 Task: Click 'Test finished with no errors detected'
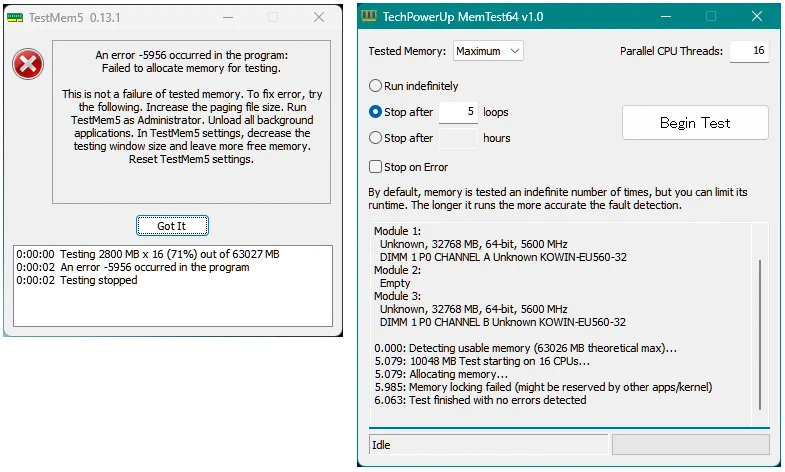click(x=480, y=400)
